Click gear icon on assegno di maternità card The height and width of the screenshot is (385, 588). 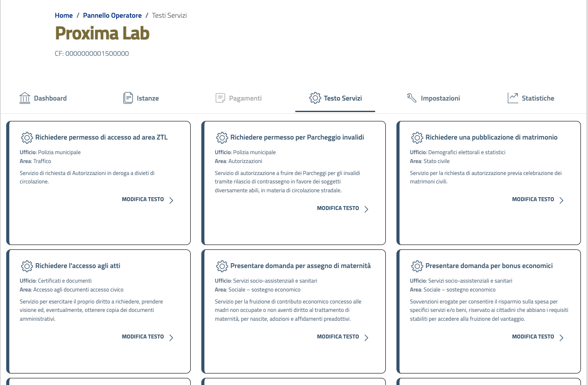222,266
